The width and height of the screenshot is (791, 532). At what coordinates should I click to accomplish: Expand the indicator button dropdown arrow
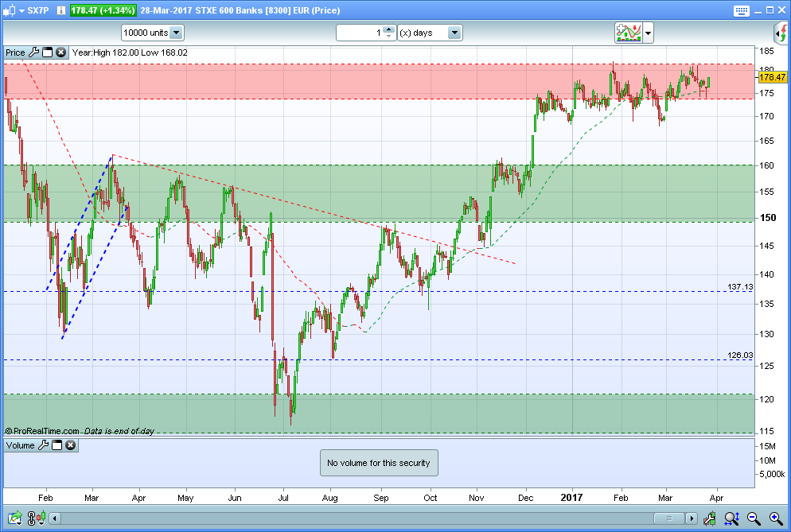[x=649, y=33]
